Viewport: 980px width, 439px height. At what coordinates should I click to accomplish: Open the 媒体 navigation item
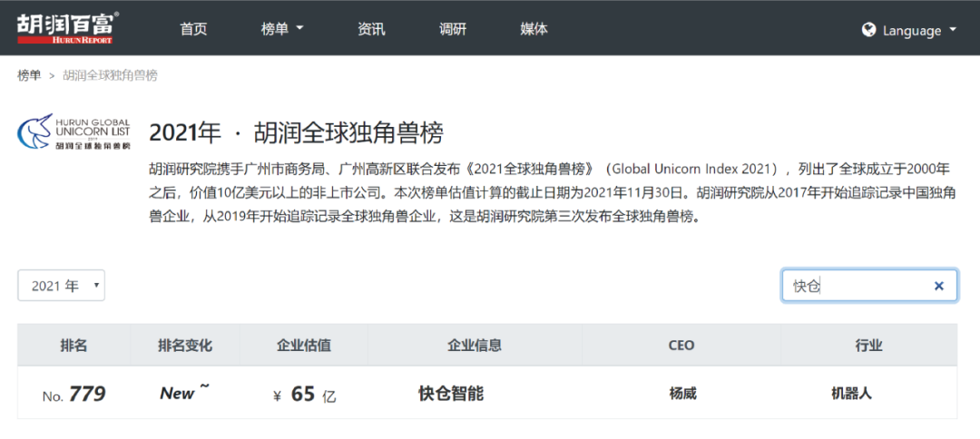(x=534, y=29)
